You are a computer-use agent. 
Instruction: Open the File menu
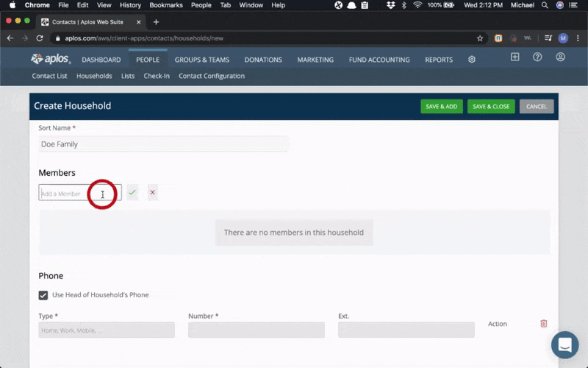point(63,5)
